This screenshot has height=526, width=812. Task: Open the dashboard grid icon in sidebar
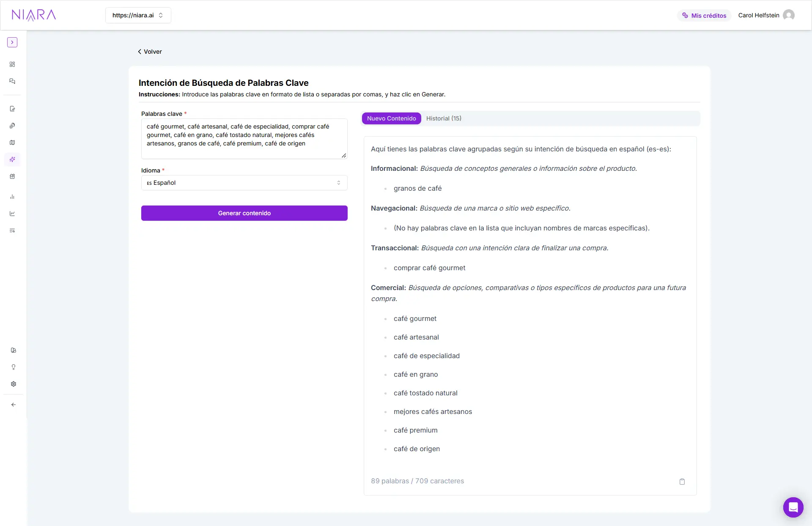click(x=12, y=64)
